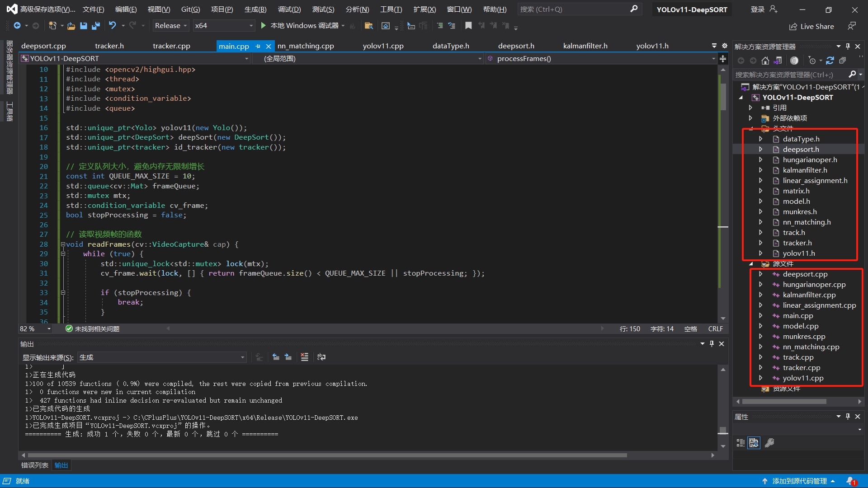868x488 pixels.
Task: Click the Live Share button
Action: coord(811,27)
